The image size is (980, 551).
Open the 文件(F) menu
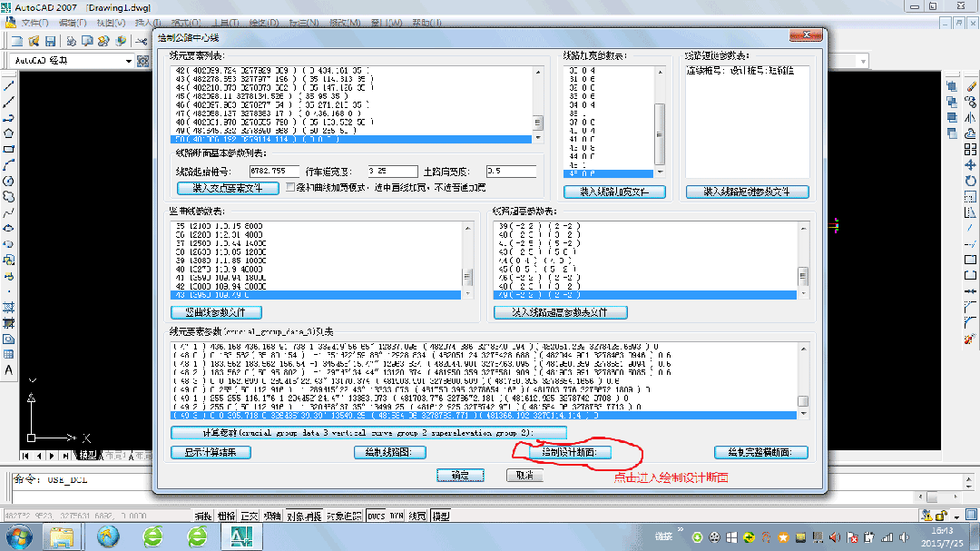tap(34, 23)
